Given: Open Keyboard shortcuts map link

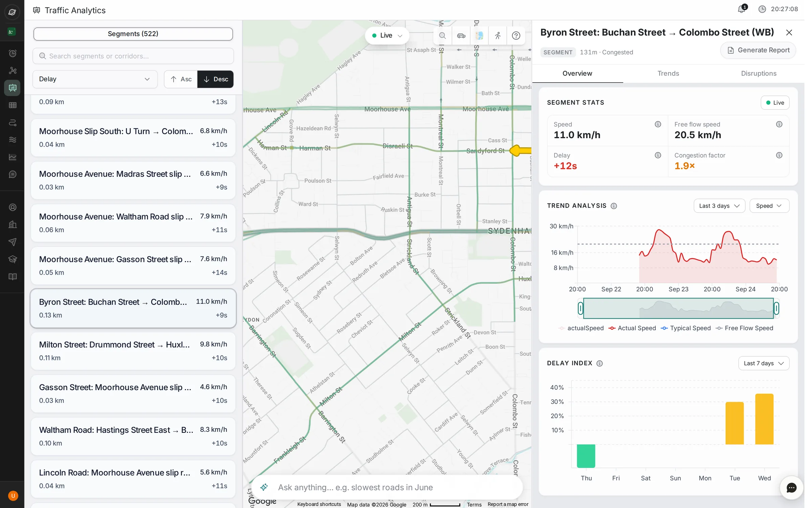Looking at the screenshot, I should [x=319, y=504].
